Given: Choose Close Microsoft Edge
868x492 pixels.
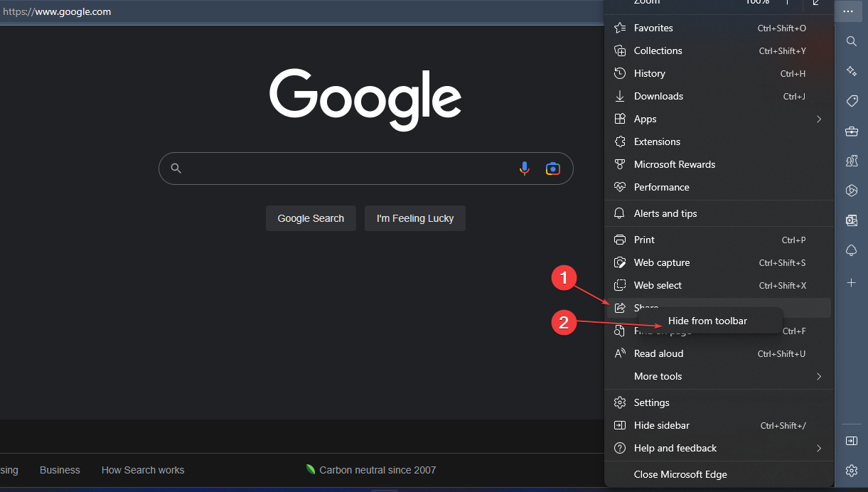Looking at the screenshot, I should click(718, 474).
